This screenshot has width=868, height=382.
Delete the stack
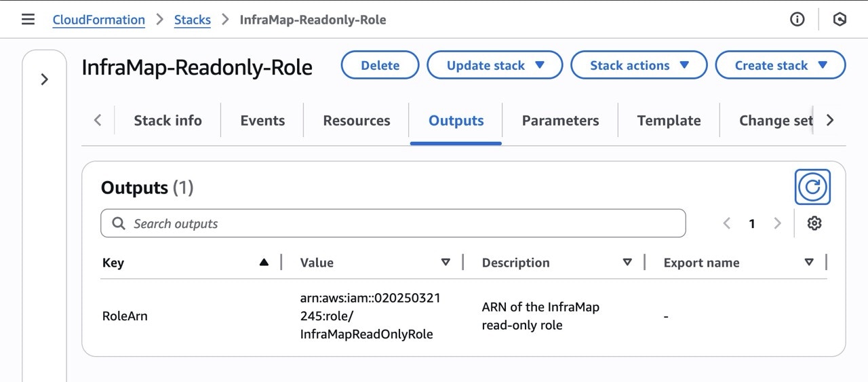click(380, 65)
